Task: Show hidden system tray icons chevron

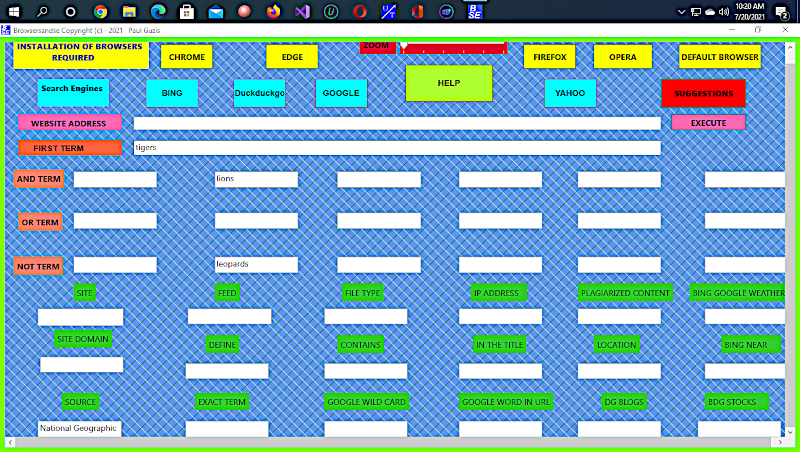Action: click(681, 12)
